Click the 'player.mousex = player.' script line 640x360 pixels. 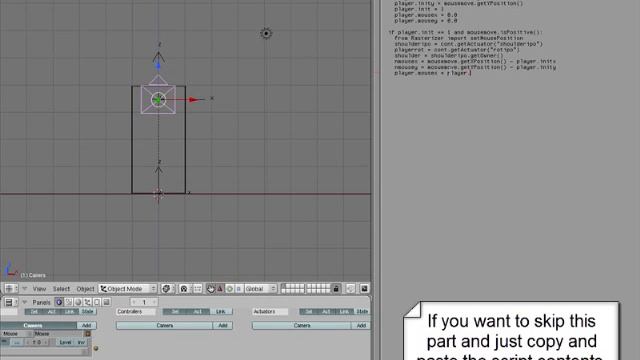433,73
